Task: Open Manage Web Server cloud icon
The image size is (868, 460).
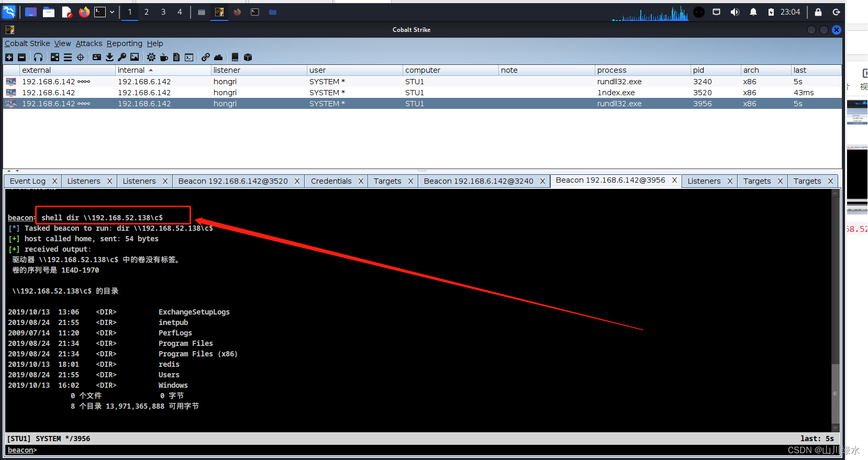Action: point(218,57)
